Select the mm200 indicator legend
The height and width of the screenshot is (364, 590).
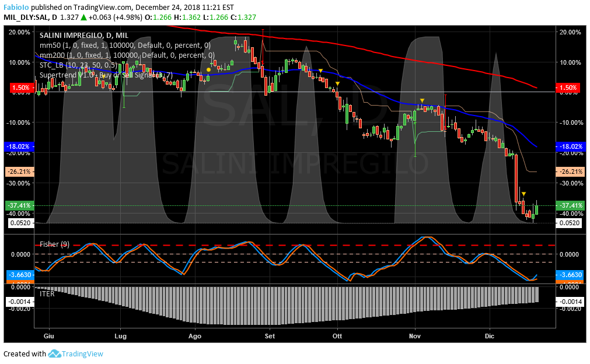coord(127,55)
